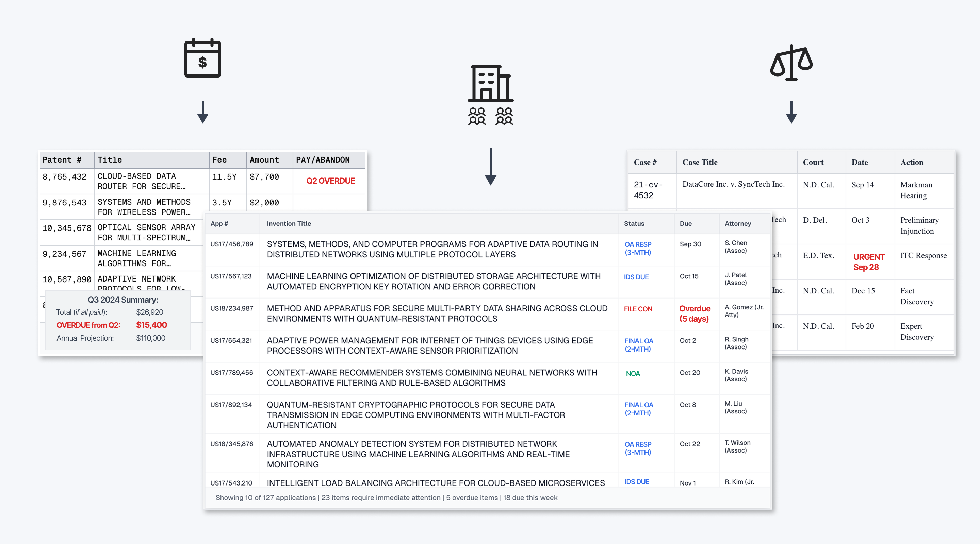Open the Q2 OVERDUE alert for patent 8,765,432

tap(329, 181)
